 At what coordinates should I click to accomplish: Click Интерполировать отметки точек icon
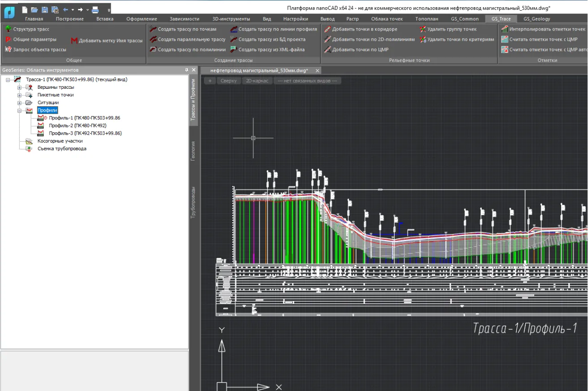coord(505,29)
